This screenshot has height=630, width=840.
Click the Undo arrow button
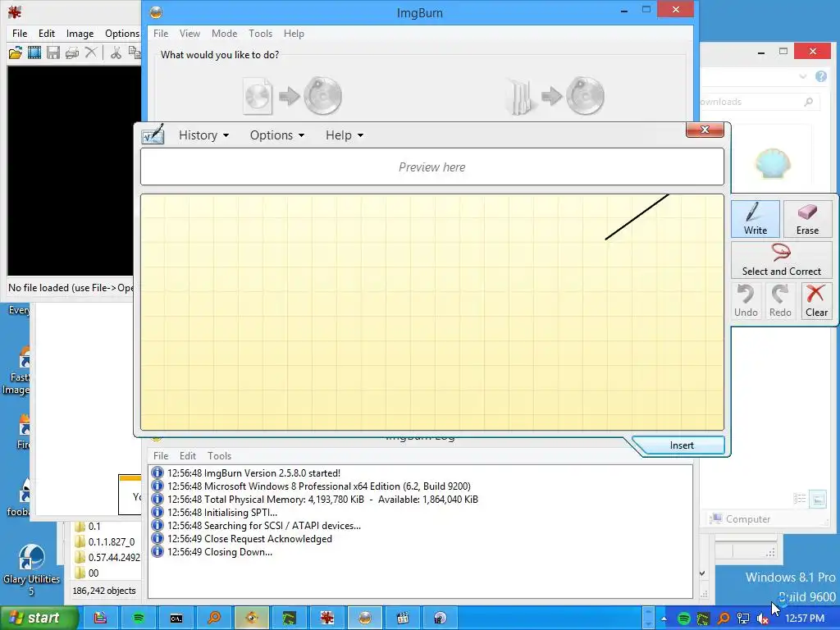pos(746,301)
